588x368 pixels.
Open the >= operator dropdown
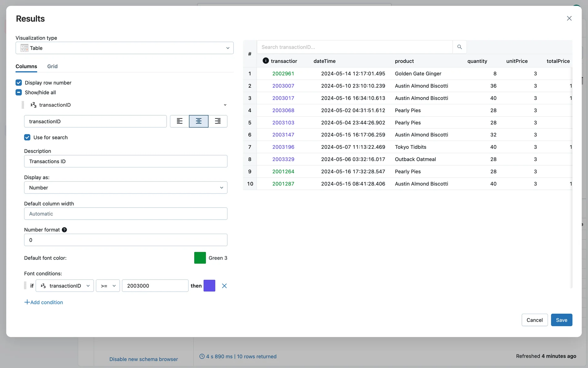[x=108, y=286]
